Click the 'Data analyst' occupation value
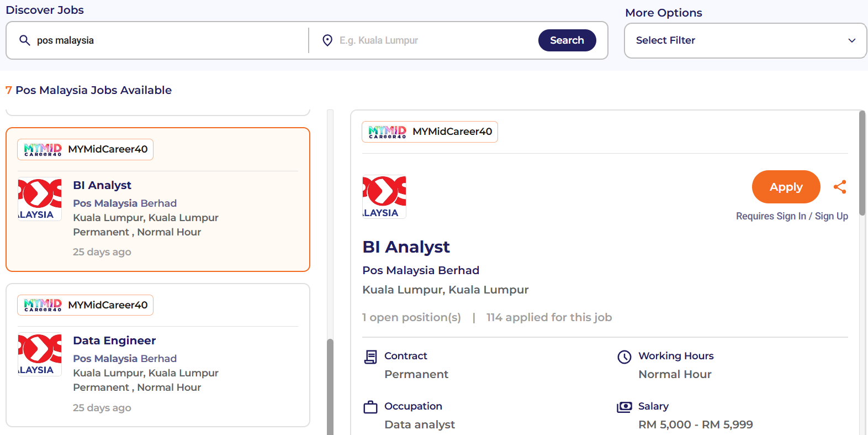 [420, 424]
